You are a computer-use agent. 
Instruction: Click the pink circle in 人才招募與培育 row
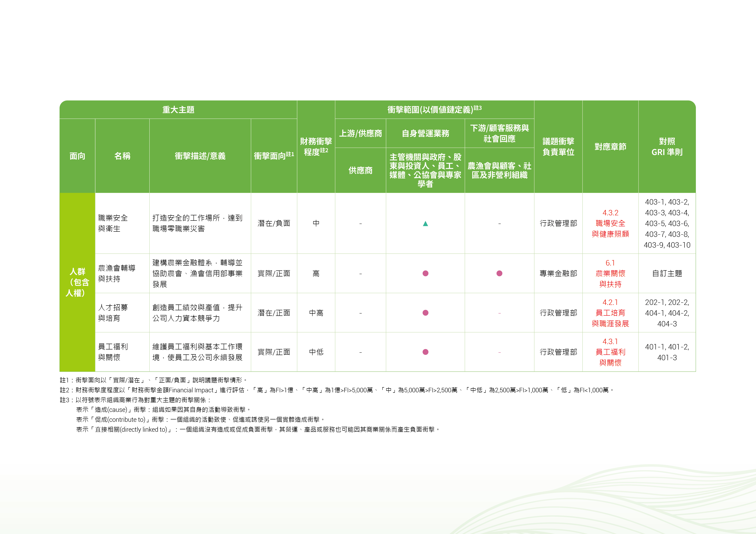[425, 313]
